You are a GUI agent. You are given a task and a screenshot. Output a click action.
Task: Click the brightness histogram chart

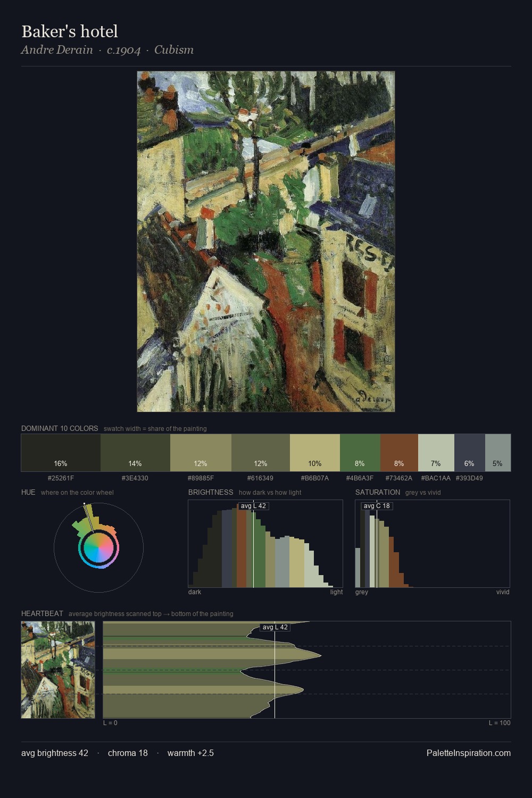tap(265, 544)
